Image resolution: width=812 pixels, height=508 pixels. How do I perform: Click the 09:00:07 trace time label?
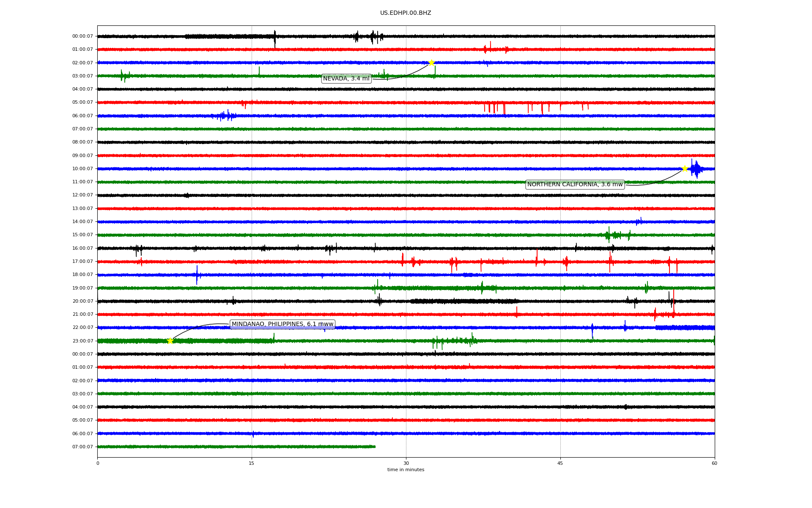pos(82,155)
